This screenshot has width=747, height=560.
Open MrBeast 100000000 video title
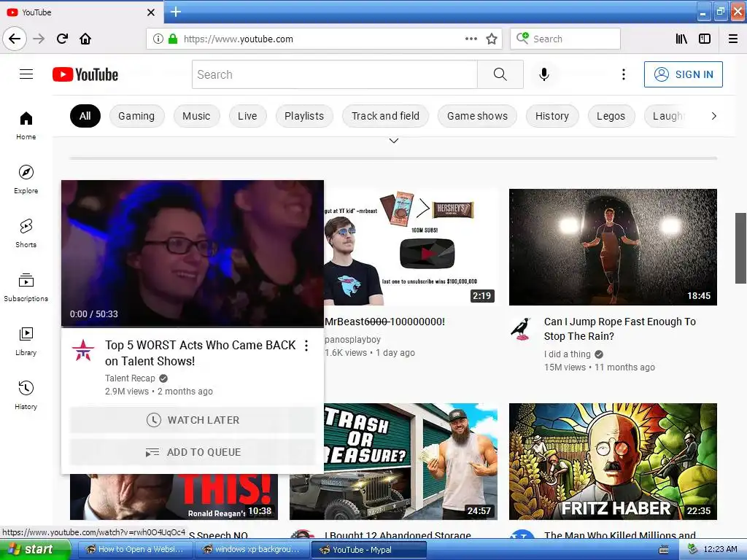click(385, 322)
